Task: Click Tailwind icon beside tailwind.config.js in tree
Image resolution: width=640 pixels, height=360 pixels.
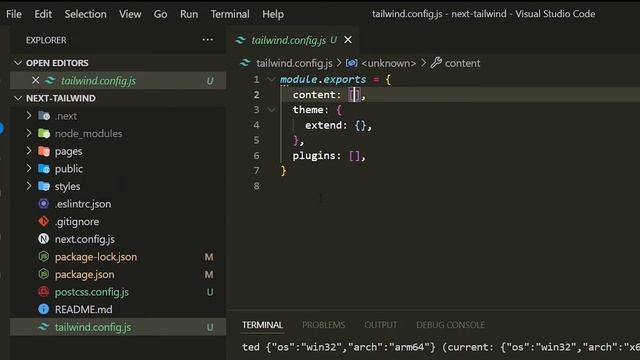Action: (44, 327)
